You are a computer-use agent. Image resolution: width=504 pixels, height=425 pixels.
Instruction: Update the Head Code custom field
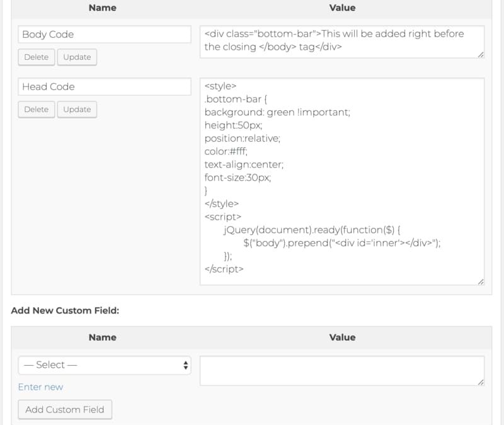(77, 110)
